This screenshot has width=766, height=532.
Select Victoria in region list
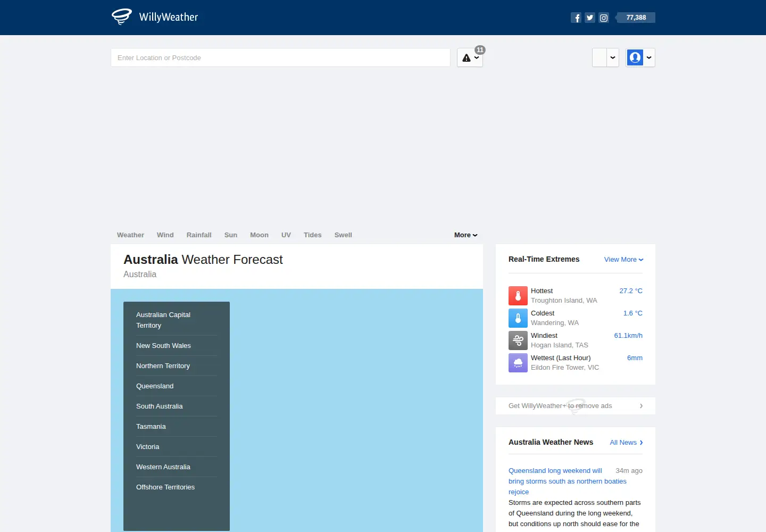tap(177, 446)
